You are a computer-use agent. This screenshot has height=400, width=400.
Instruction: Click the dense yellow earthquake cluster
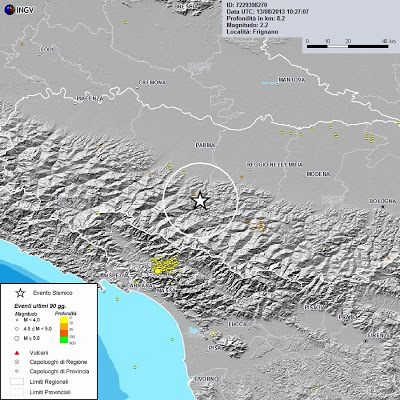pos(165,265)
